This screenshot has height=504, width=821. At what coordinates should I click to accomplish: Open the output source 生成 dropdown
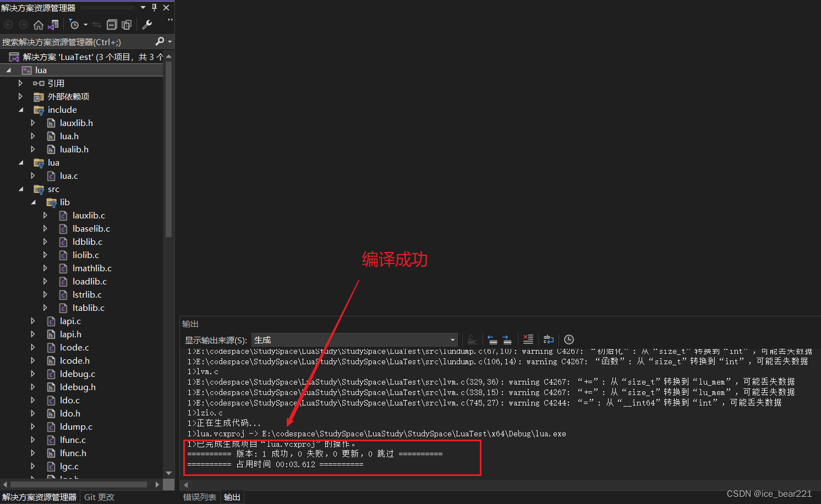354,340
